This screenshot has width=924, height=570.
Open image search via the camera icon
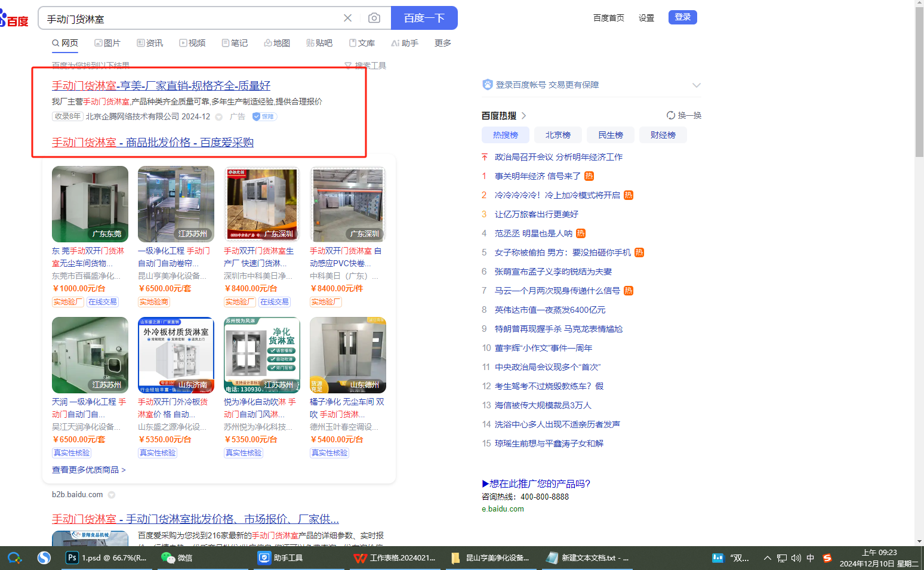(x=374, y=19)
